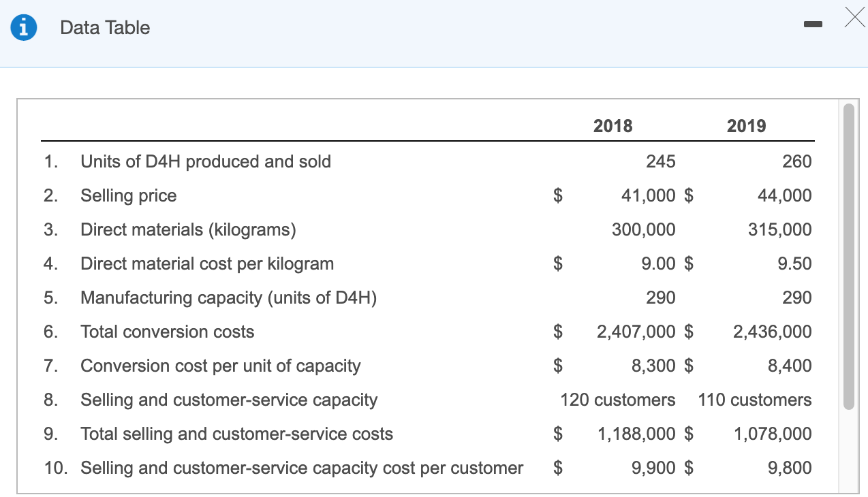
Task: Click the 2019 selling price value 44,000
Action: pyautogui.click(x=784, y=195)
